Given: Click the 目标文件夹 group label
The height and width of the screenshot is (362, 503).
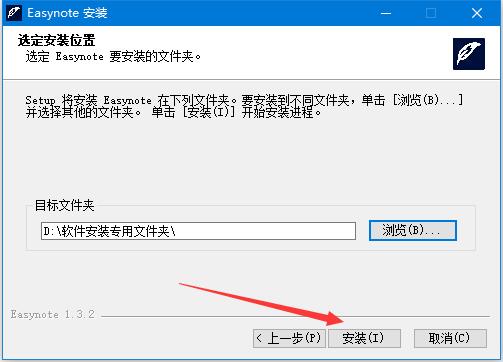Looking at the screenshot, I should pyautogui.click(x=65, y=205).
